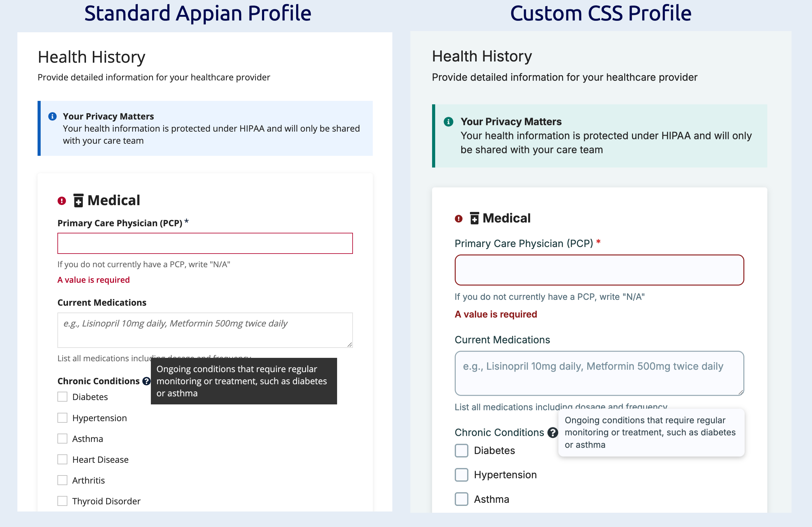Screen dimensions: 812x527
Task: Click Custom CSS 'Health History' heading
Action: [482, 56]
